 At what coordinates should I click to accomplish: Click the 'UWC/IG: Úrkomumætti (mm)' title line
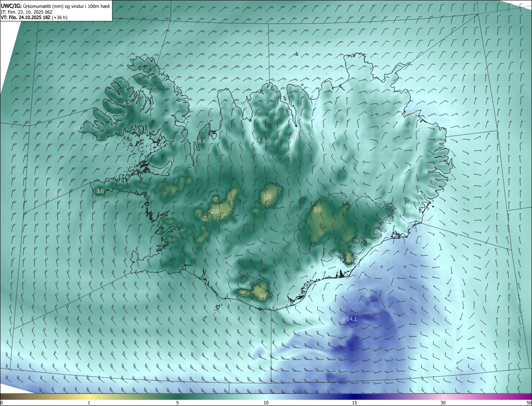(x=55, y=5)
